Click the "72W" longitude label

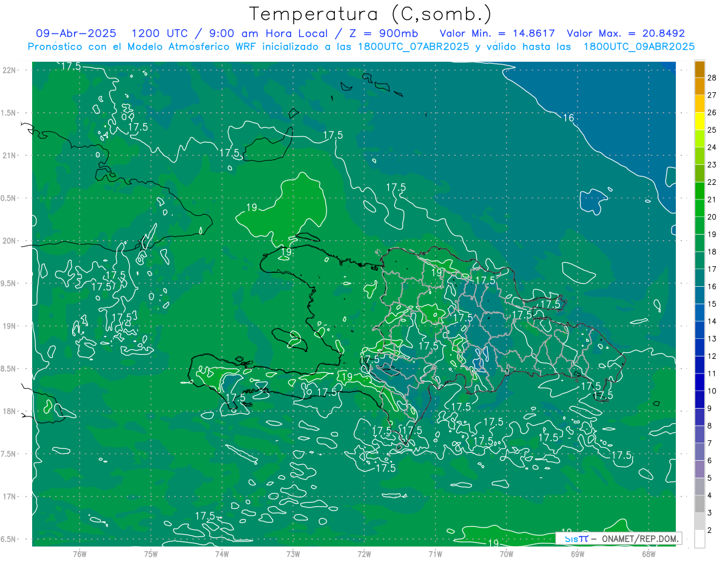[x=364, y=554]
